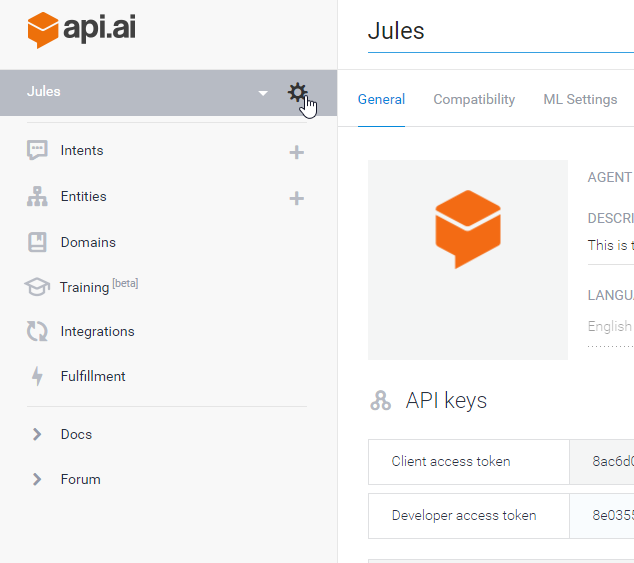This screenshot has width=634, height=563.
Task: Click the Integrations sync arrows icon
Action: (x=37, y=331)
